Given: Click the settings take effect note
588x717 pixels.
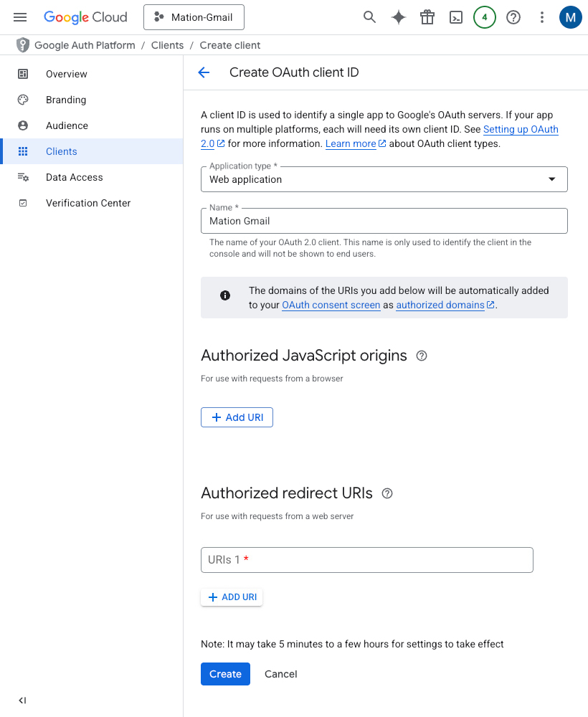Looking at the screenshot, I should click(x=352, y=644).
